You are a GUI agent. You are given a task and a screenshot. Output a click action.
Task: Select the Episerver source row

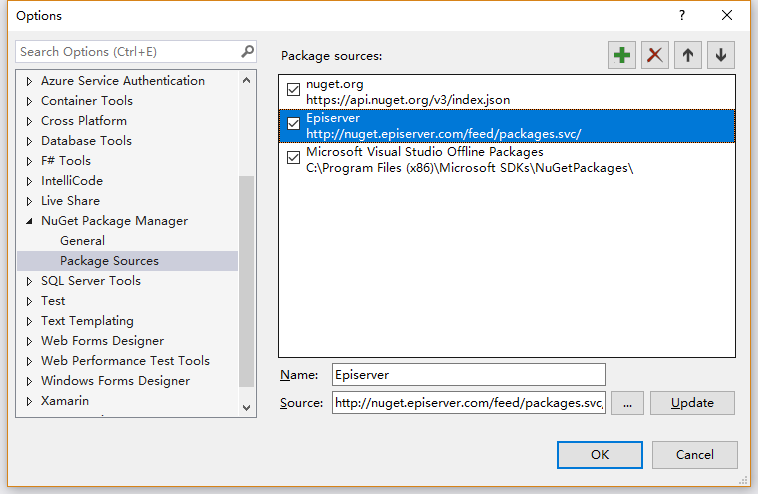point(507,126)
